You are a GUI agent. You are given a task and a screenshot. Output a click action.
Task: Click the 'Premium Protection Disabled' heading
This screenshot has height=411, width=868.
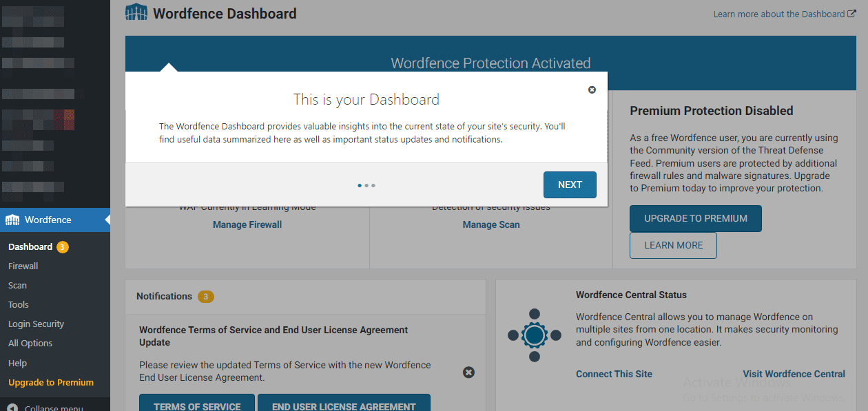pos(712,111)
